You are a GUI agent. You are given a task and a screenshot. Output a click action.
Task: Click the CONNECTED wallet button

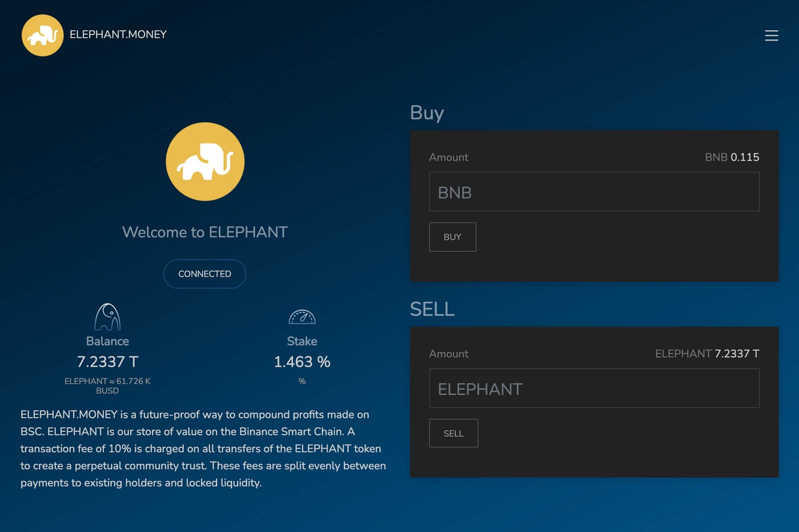(x=205, y=274)
